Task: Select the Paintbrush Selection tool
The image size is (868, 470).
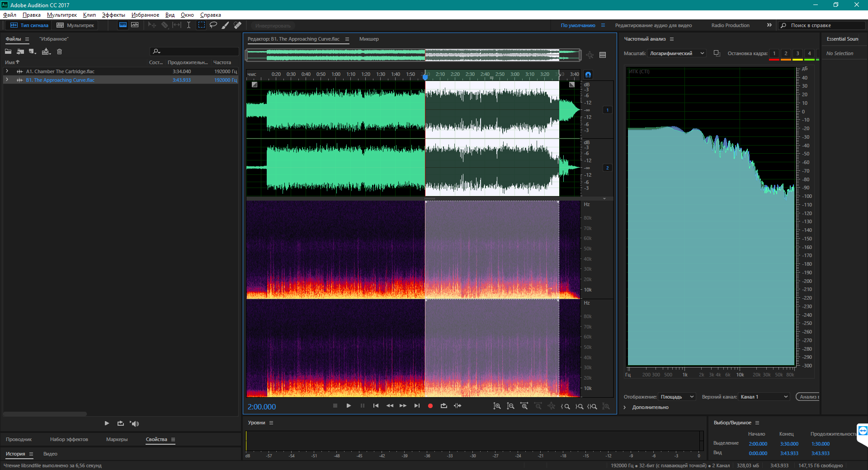Action: coord(225,25)
